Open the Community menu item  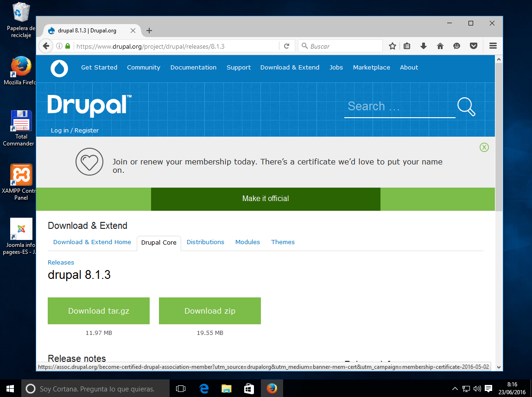pos(144,68)
